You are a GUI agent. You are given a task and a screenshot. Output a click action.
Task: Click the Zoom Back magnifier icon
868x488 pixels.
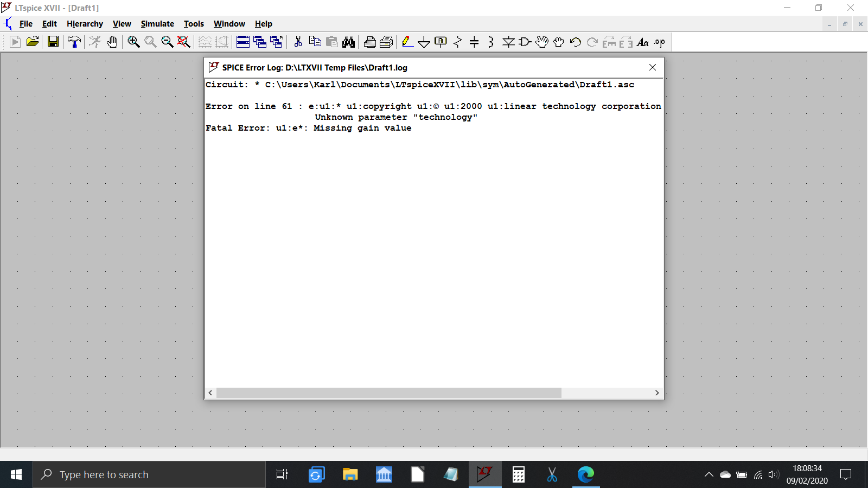(x=150, y=42)
